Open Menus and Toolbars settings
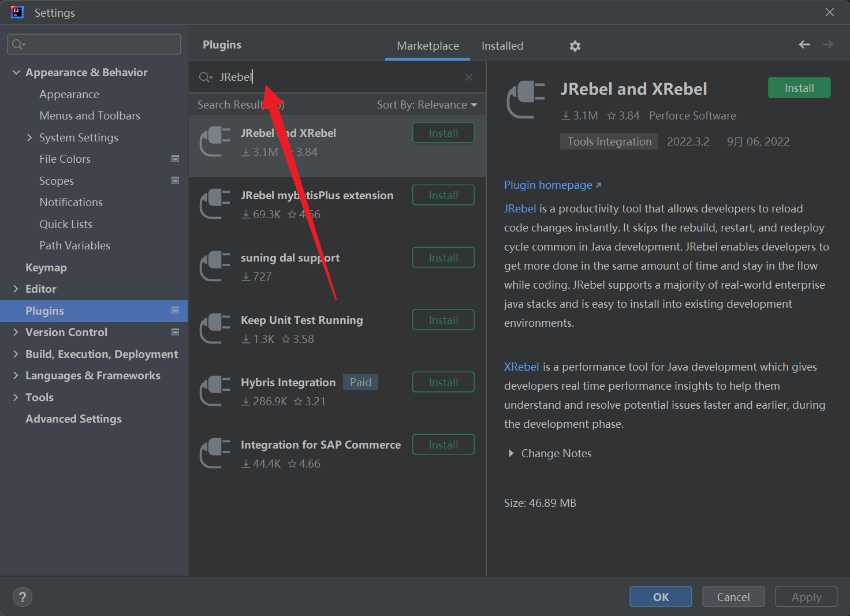 click(90, 115)
